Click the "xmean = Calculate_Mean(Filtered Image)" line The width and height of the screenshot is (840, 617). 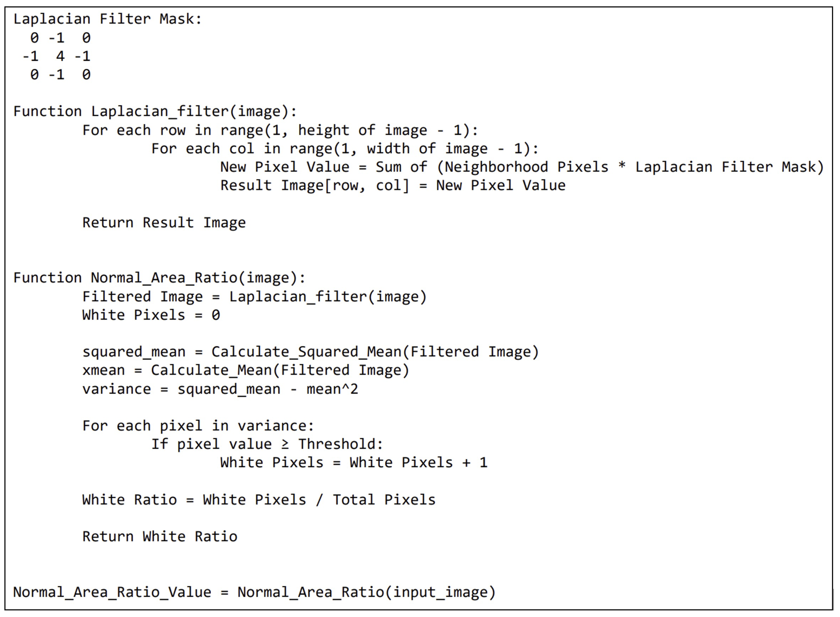coord(246,370)
